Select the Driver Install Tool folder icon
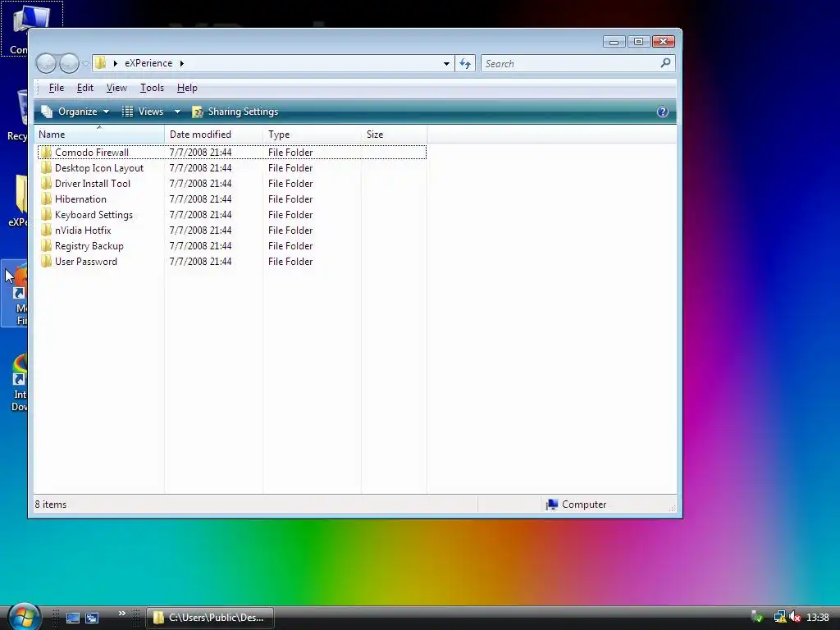This screenshot has width=840, height=630. pos(46,183)
